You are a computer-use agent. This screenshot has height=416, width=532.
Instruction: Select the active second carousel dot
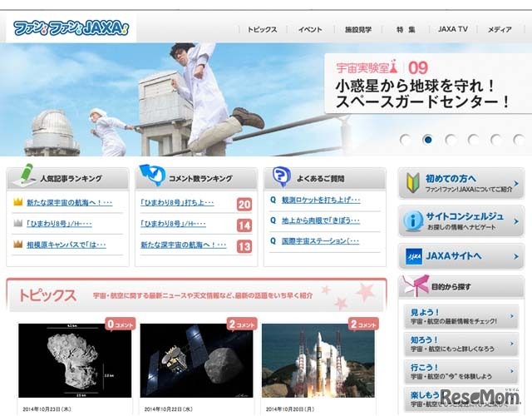click(x=428, y=140)
